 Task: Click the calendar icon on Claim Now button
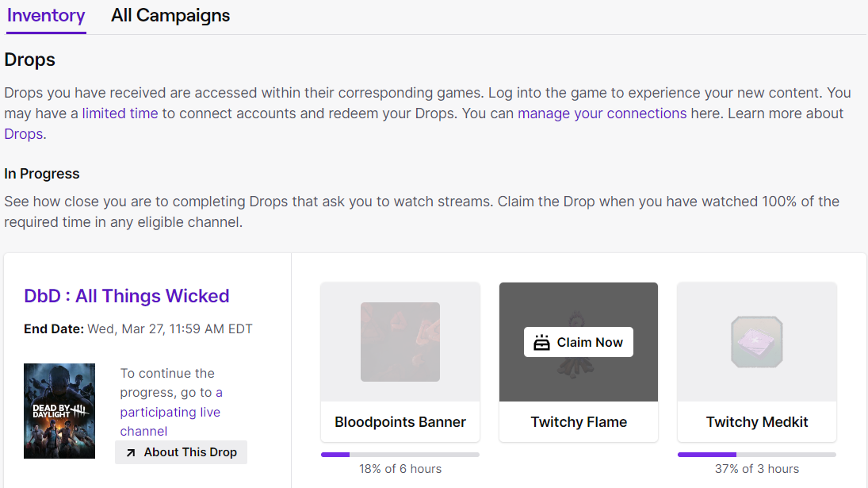click(542, 342)
